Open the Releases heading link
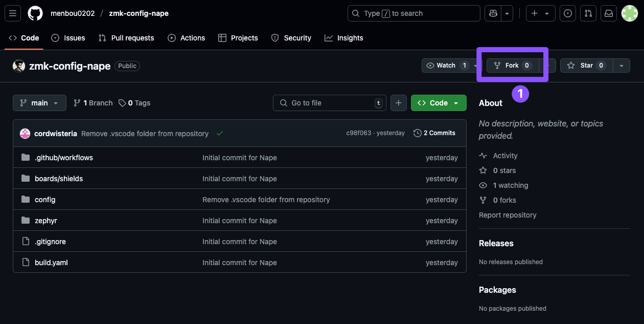The image size is (644, 324). coord(496,243)
